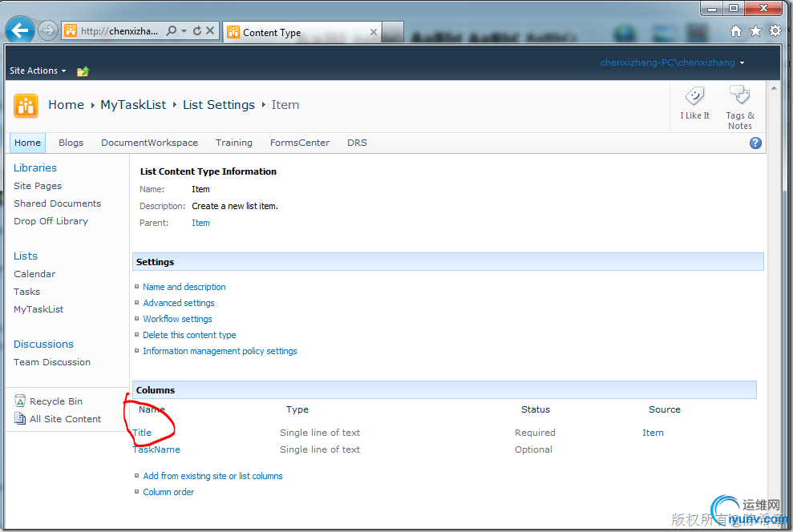Open Team Discussion
Viewport: 793px width, 532px height.
tap(52, 362)
